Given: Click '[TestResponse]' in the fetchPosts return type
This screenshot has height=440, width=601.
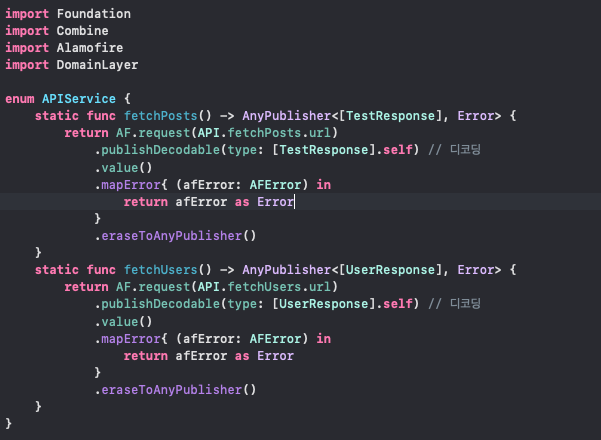Looking at the screenshot, I should click(x=391, y=116).
